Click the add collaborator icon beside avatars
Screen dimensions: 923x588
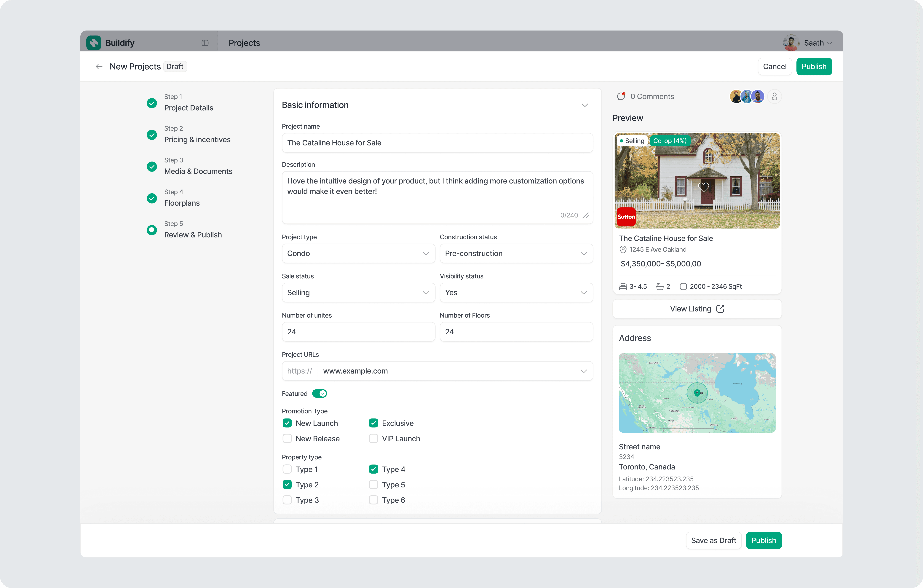[x=774, y=96]
